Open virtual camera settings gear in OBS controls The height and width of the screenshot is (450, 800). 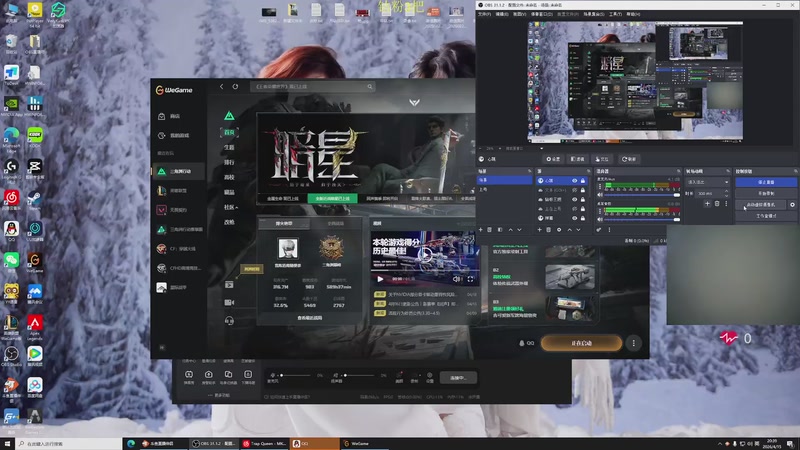[792, 205]
